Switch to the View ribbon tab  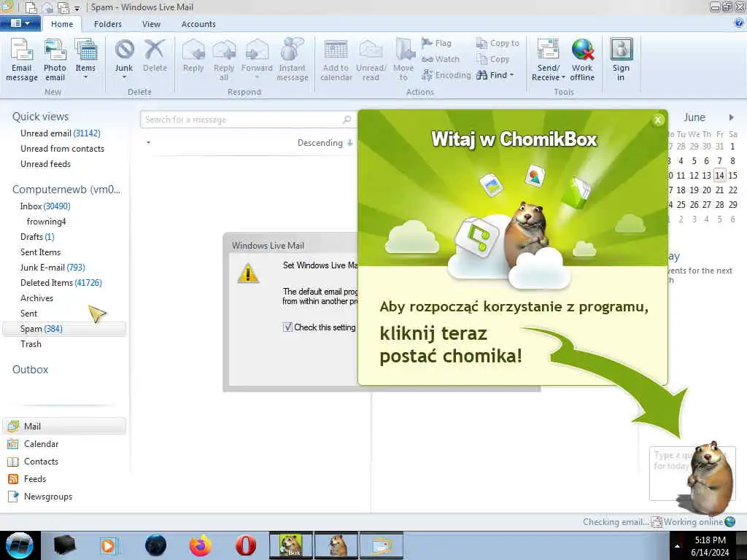tap(151, 24)
